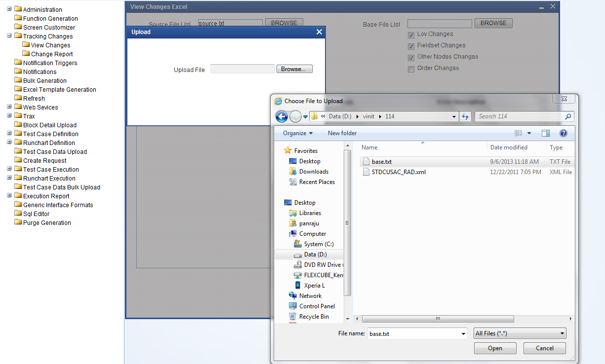Open Function Generation menu item

pos(50,19)
